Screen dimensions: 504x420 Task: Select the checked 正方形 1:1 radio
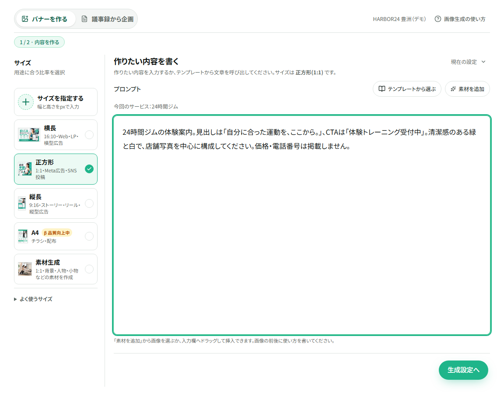pyautogui.click(x=89, y=169)
